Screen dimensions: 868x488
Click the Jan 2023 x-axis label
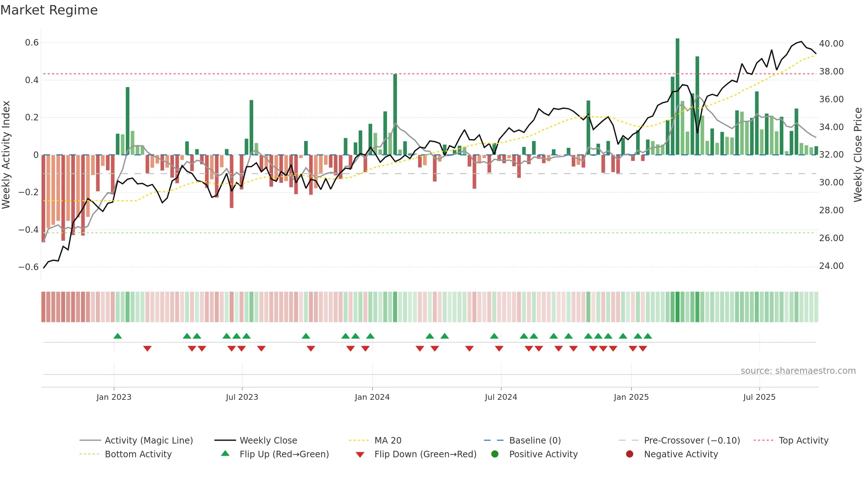[x=114, y=397]
